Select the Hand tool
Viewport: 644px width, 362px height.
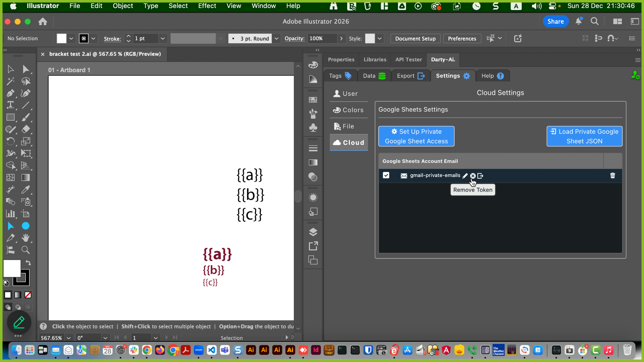(25, 238)
